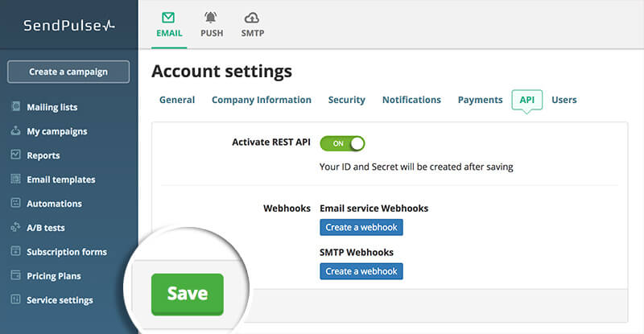This screenshot has height=334, width=644.
Task: Create a webhook under SMTP Webhooks
Action: coord(361,271)
